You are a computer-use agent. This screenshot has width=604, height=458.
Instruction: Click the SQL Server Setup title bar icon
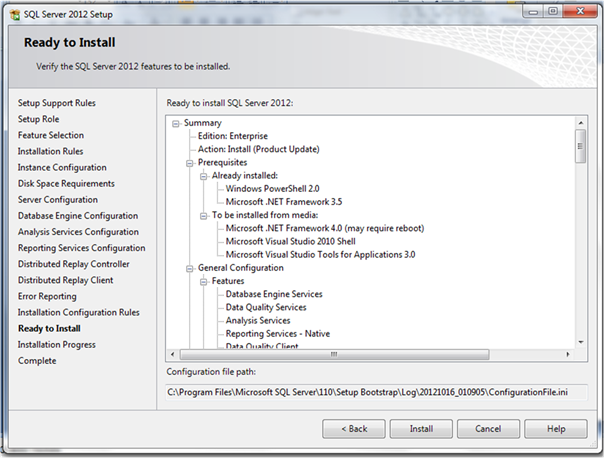tap(15, 15)
